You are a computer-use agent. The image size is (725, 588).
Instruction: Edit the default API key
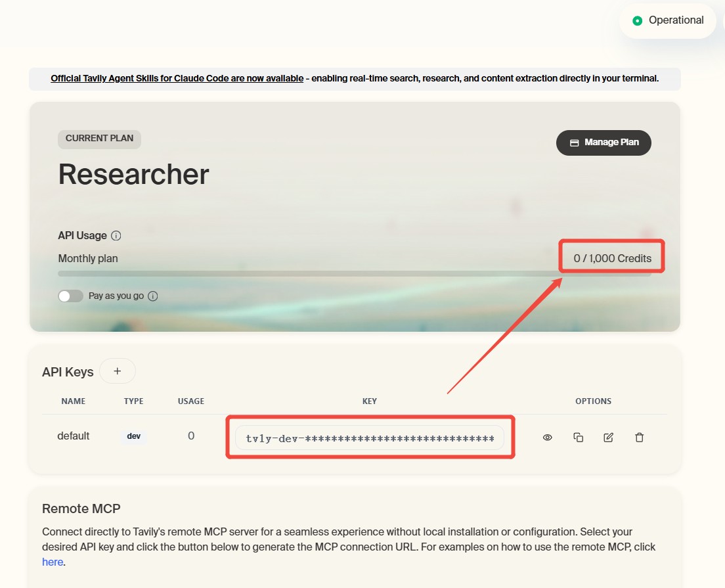point(609,437)
